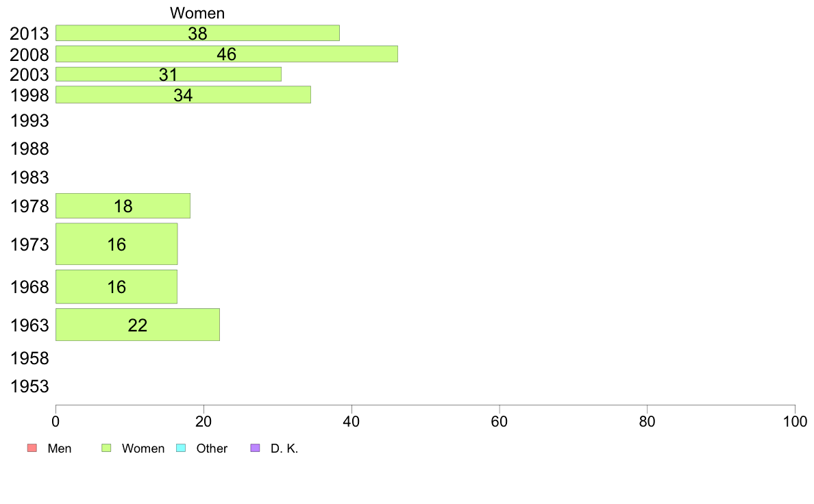814x504 pixels.
Task: Click the Other legend text label
Action: 212,449
